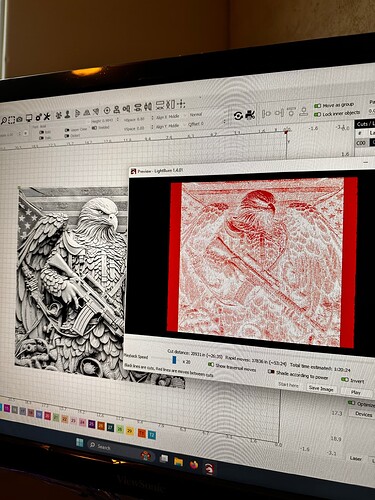Click the circular rotate sync icon
The height and width of the screenshot is (500, 375).
(238, 116)
